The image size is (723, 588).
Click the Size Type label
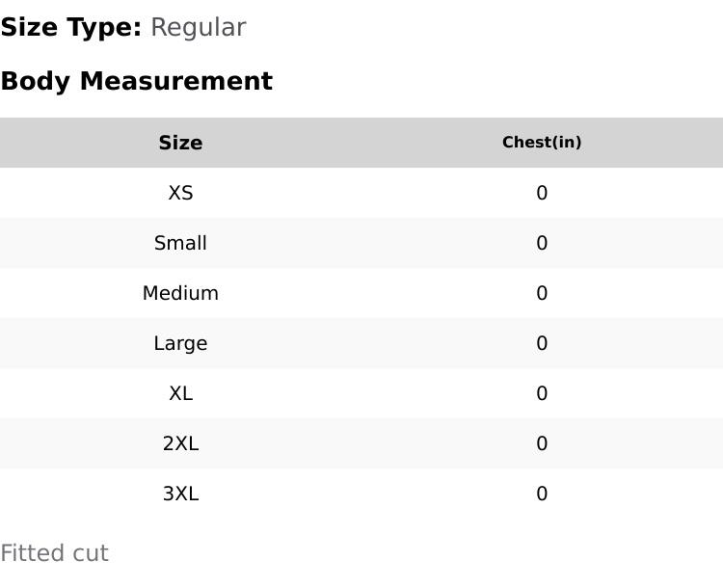(x=70, y=27)
